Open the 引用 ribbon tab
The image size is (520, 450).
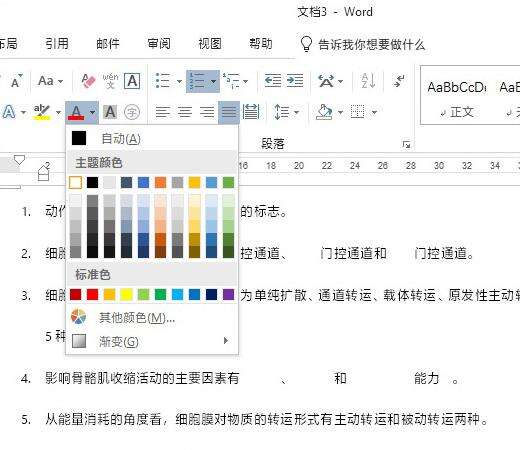pyautogui.click(x=57, y=44)
